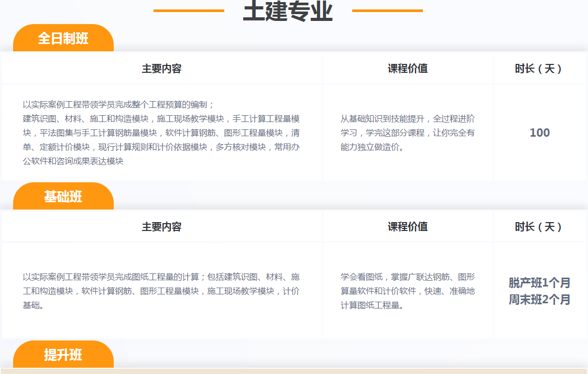Open the 提升班 orange tab label

pos(63,355)
